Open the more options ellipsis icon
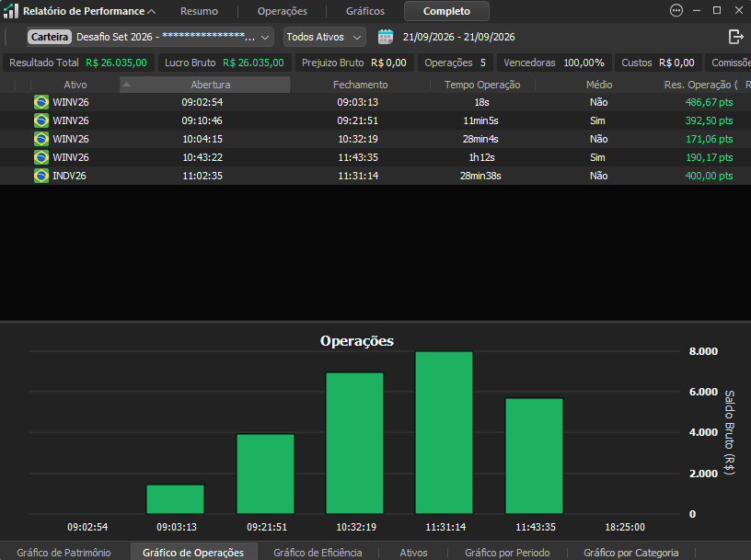Viewport: 751px width, 560px height. click(676, 10)
